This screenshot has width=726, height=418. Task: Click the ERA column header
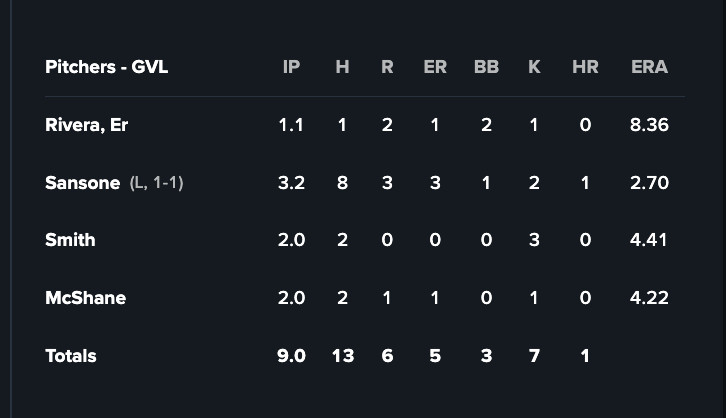(x=650, y=67)
